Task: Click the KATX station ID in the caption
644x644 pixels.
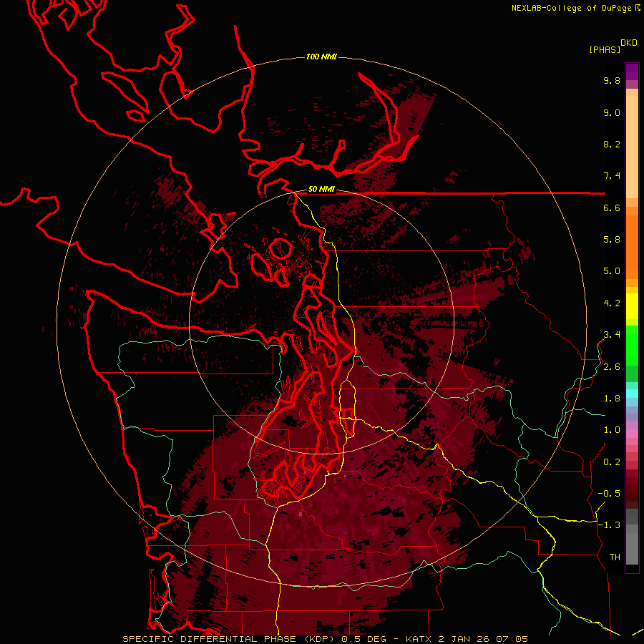Action: coord(419,639)
